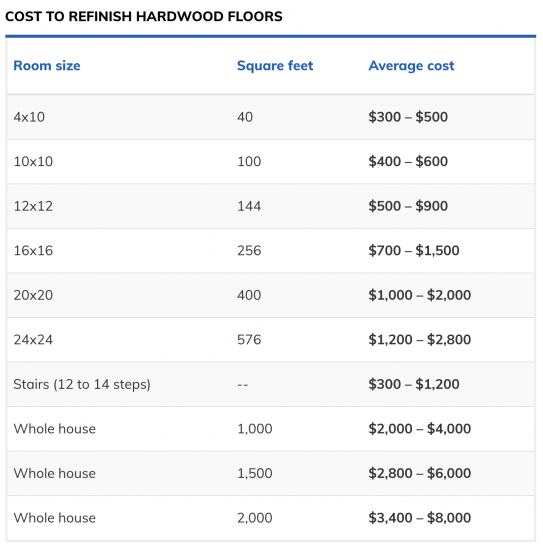Click the Square feet column header
543x544 pixels.
coord(275,66)
